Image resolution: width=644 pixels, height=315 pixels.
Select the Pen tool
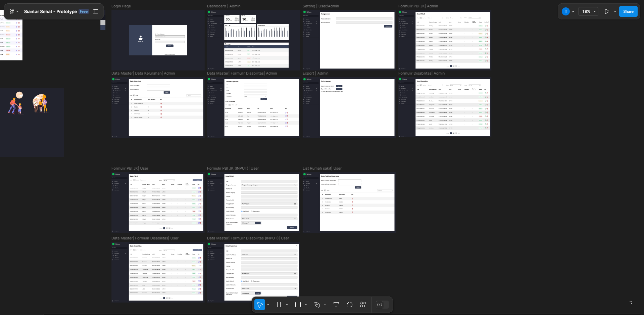click(x=317, y=305)
